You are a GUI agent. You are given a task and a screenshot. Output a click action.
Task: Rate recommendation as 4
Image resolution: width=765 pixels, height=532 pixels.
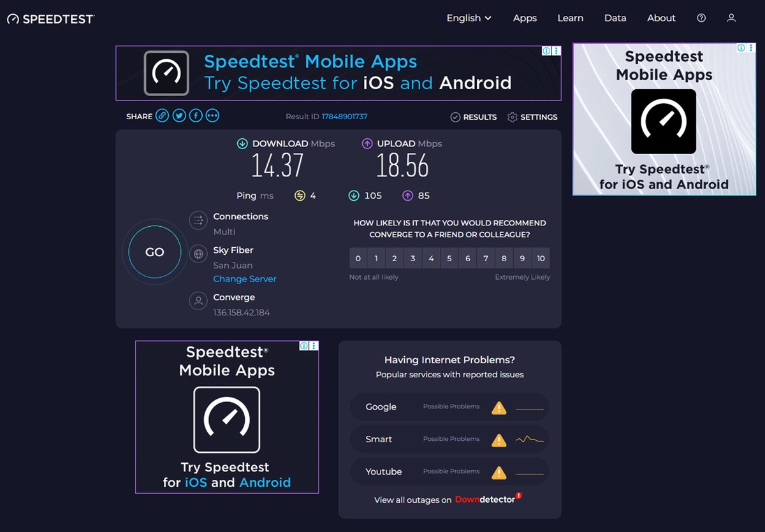[431, 258]
